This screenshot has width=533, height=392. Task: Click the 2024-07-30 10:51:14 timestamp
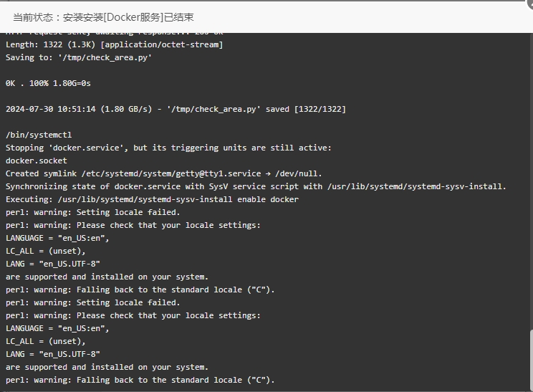51,109
